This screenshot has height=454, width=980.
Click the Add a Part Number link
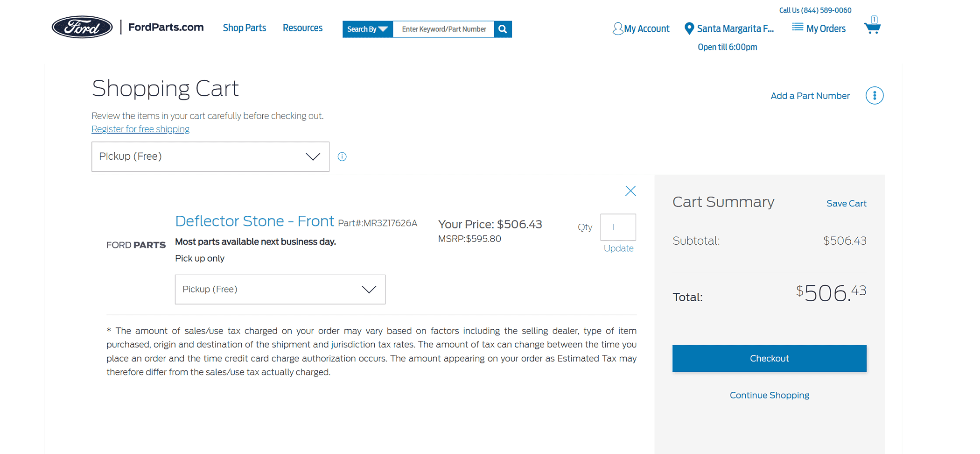[x=810, y=96]
